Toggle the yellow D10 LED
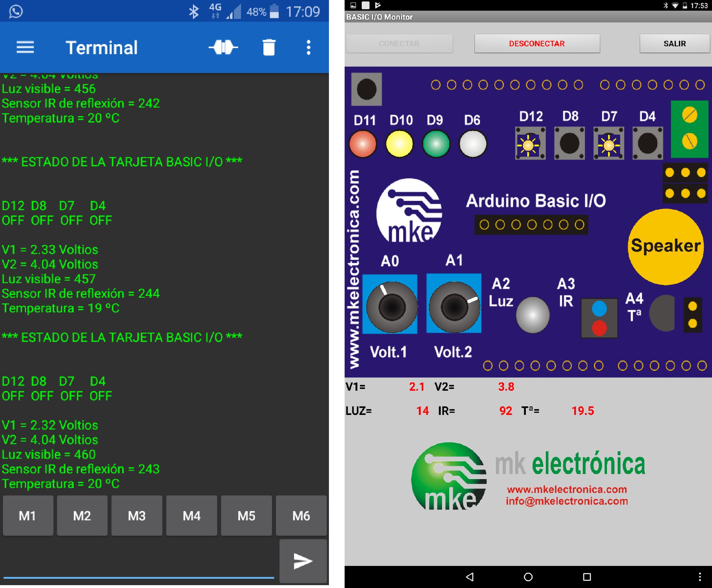Image resolution: width=712 pixels, height=588 pixels. tap(399, 144)
